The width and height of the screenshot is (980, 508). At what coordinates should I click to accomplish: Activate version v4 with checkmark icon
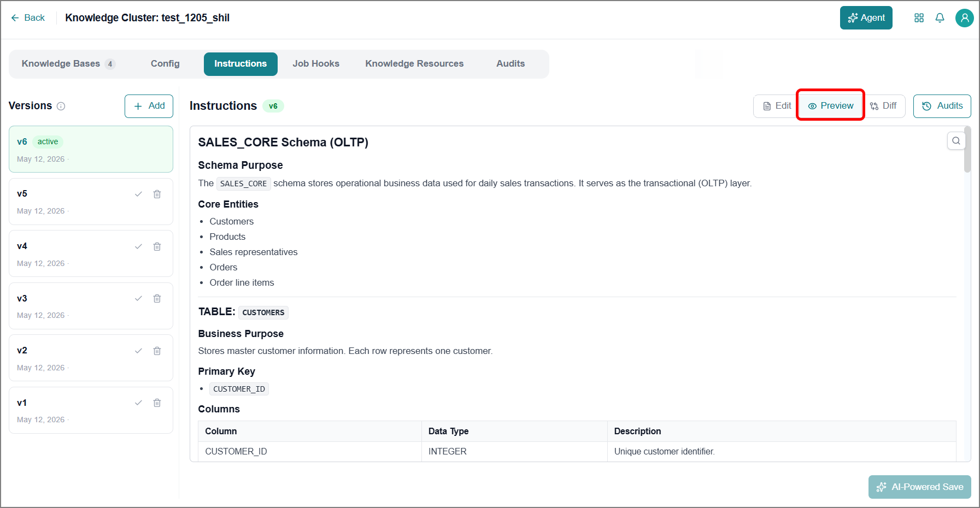tap(138, 246)
